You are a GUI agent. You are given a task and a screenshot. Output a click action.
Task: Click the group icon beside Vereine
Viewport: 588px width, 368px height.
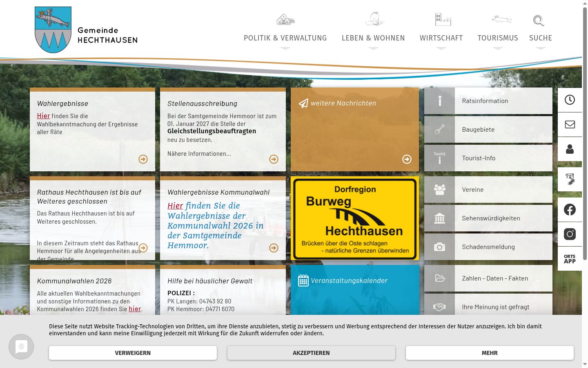[439, 190]
